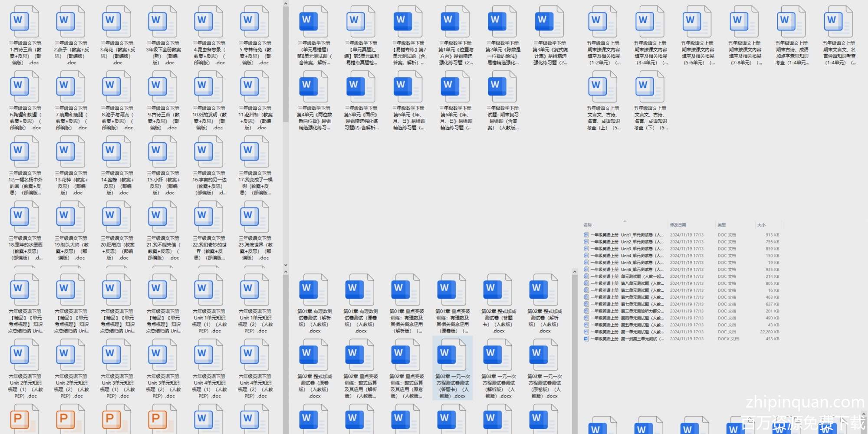The width and height of the screenshot is (868, 434).
Task: Select the 三年级语文下册 23.海底世界 Word file
Action: tap(255, 217)
